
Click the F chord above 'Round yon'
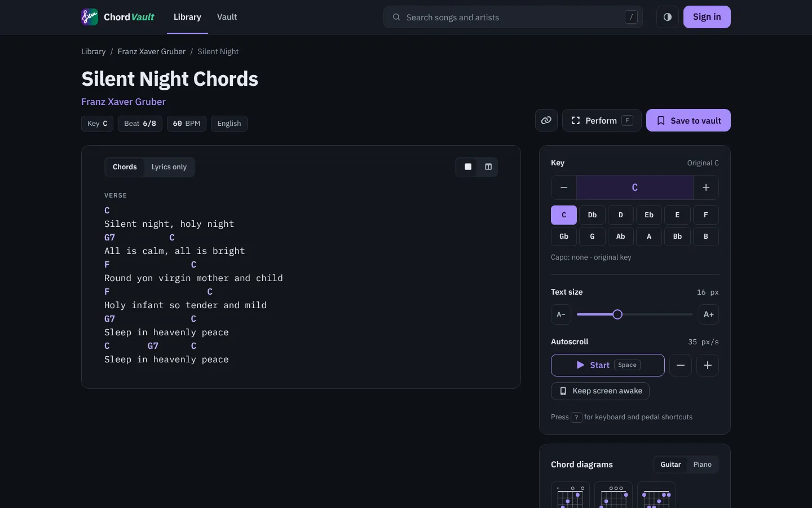107,265
